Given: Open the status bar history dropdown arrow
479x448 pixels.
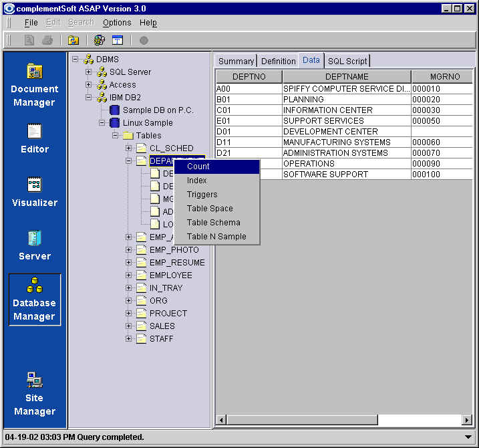Looking at the screenshot, I should pos(468,437).
